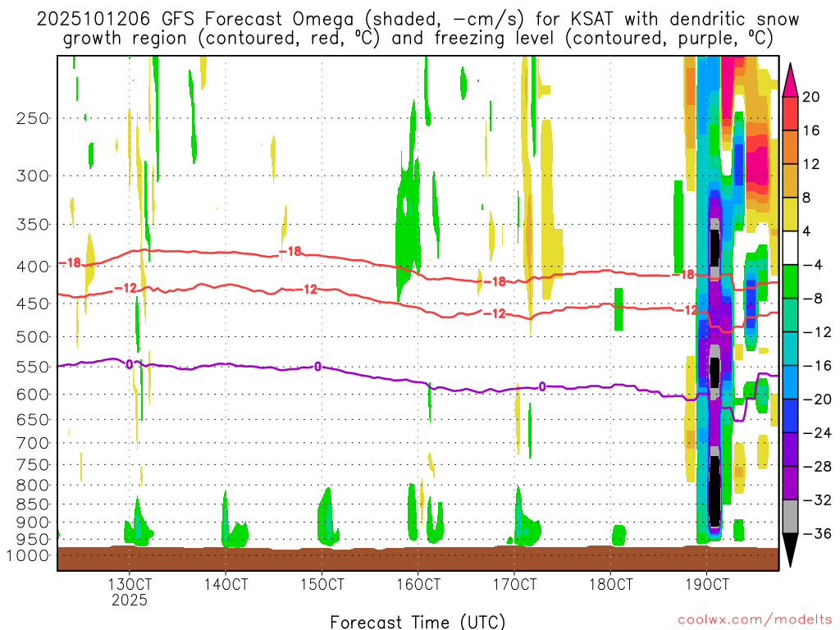Click the 350 pressure level label

32,225
